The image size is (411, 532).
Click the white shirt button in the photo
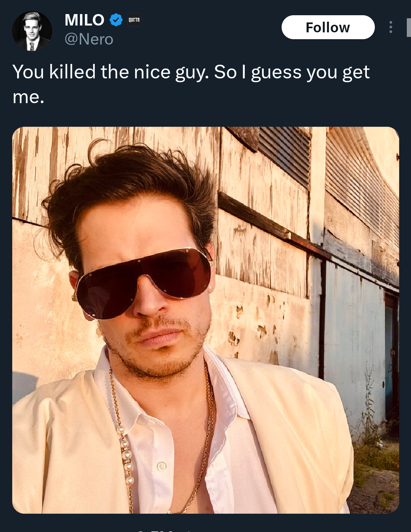(162, 466)
